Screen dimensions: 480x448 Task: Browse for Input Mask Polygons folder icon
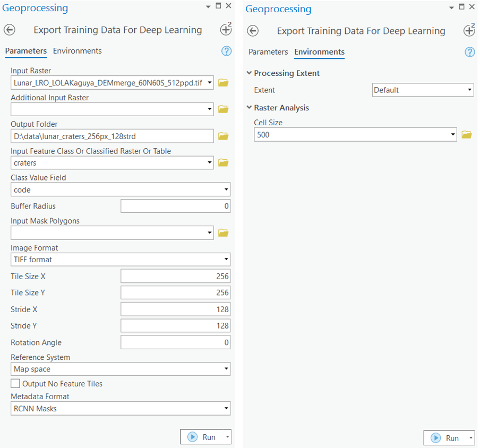(x=223, y=232)
